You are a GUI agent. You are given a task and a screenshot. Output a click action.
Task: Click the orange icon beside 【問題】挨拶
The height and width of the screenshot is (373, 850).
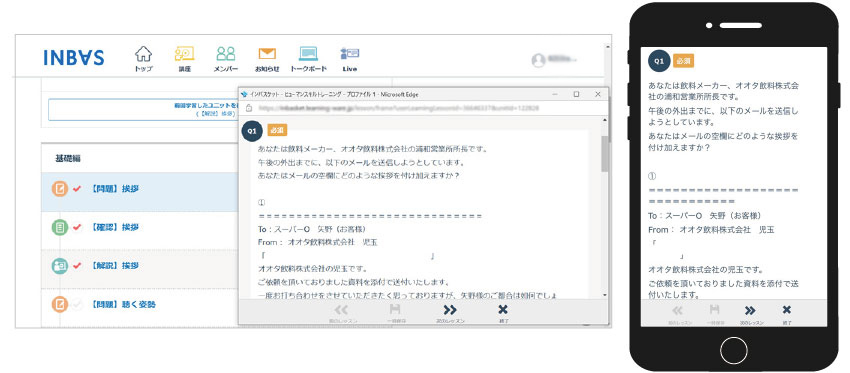pos(60,189)
